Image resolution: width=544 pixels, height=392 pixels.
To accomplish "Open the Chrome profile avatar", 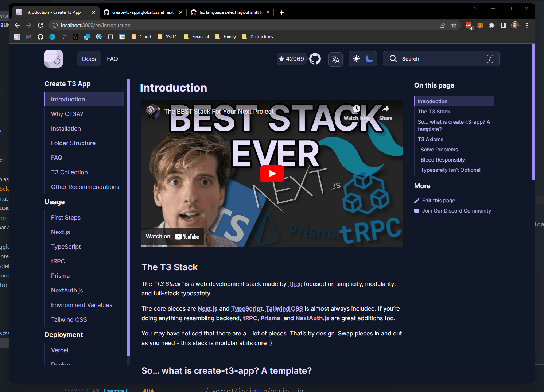I will 515,25.
